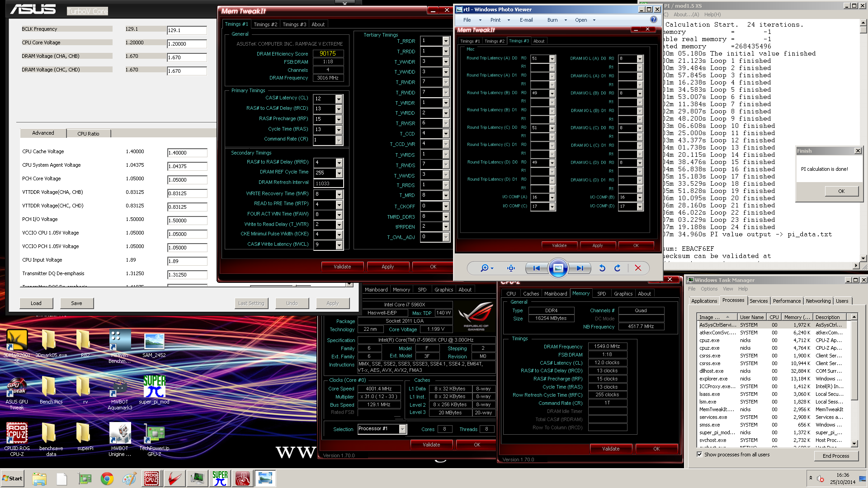868x488 pixels.
Task: Switch to Task Manager in the taskbar
Action: pos(198,479)
